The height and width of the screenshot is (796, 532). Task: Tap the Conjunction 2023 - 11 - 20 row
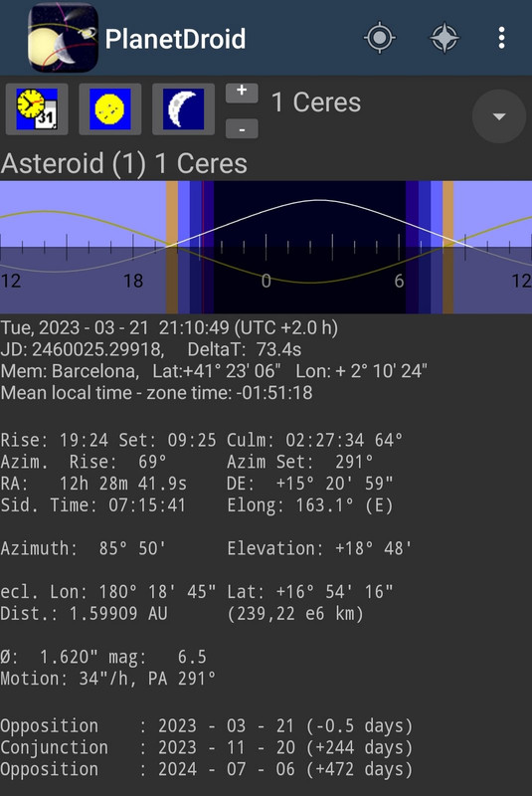(x=207, y=748)
